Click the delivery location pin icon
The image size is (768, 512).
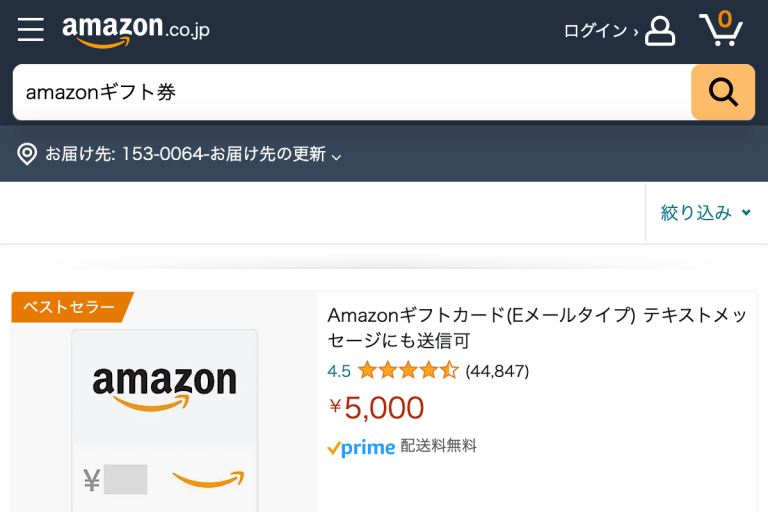[x=27, y=154]
